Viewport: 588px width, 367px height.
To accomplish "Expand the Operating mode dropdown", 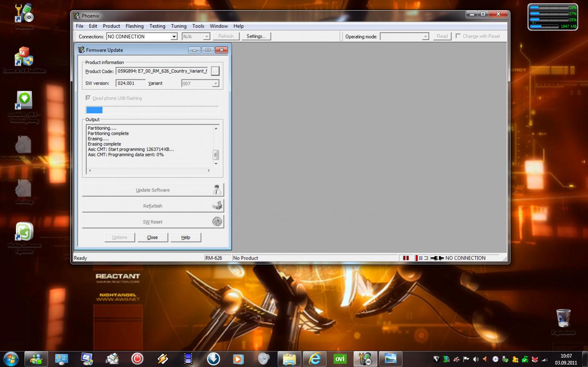I will click(425, 37).
